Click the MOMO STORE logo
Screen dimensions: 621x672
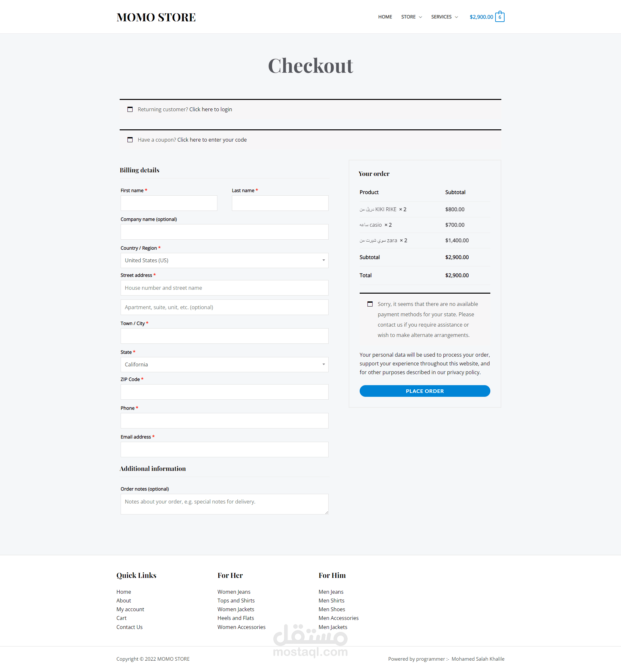click(156, 17)
